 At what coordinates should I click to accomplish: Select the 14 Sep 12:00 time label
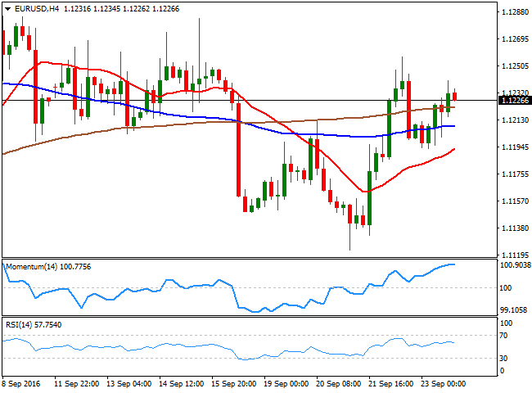(x=182, y=384)
